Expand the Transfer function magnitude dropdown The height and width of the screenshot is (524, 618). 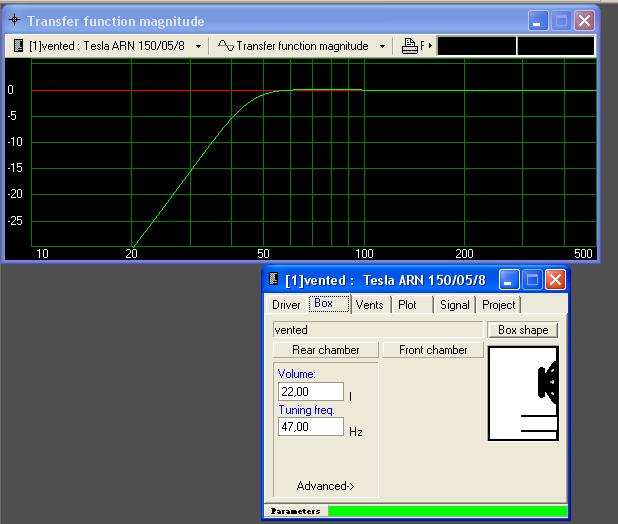pos(382,46)
